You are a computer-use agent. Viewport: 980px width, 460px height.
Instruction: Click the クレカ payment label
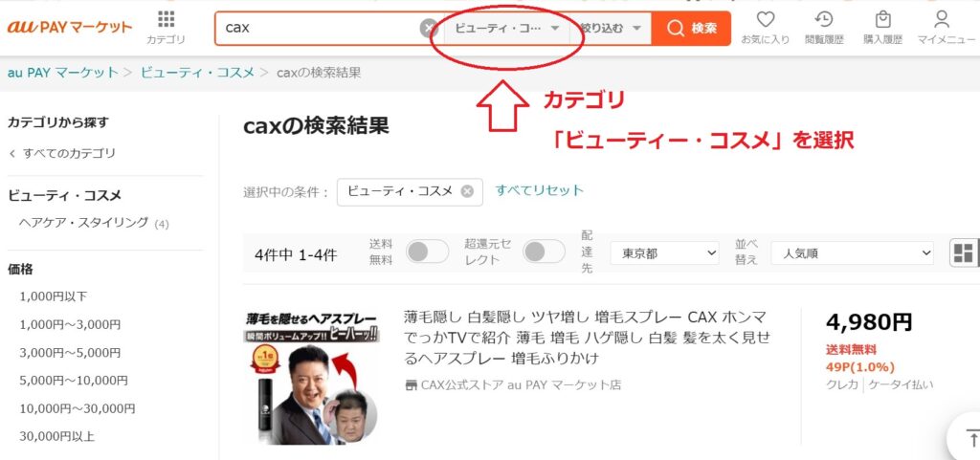point(842,384)
